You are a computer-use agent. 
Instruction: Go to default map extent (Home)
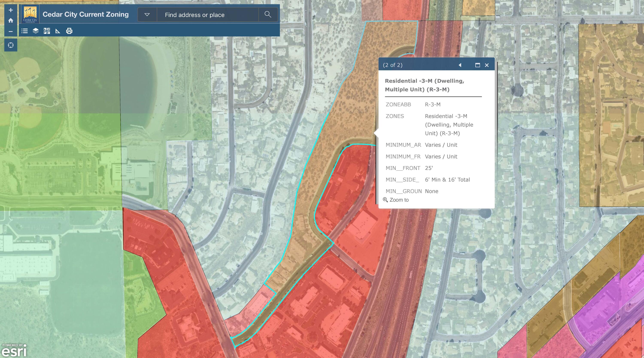[x=11, y=21]
